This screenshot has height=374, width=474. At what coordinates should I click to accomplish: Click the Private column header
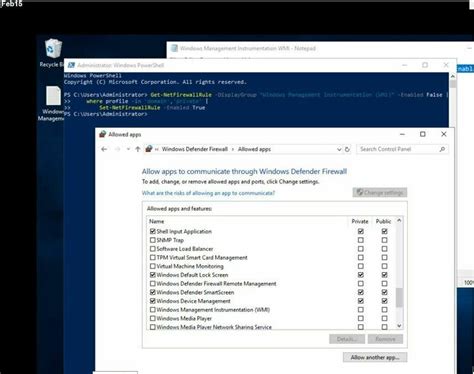360,221
